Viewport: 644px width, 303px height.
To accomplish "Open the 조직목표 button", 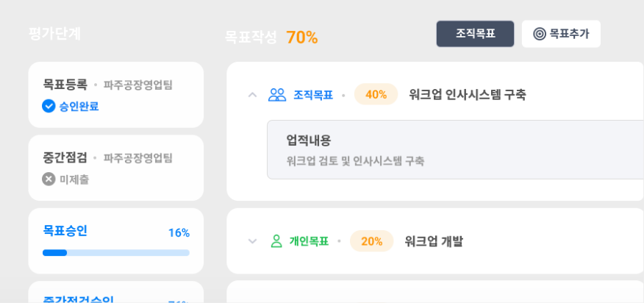I will [x=475, y=34].
